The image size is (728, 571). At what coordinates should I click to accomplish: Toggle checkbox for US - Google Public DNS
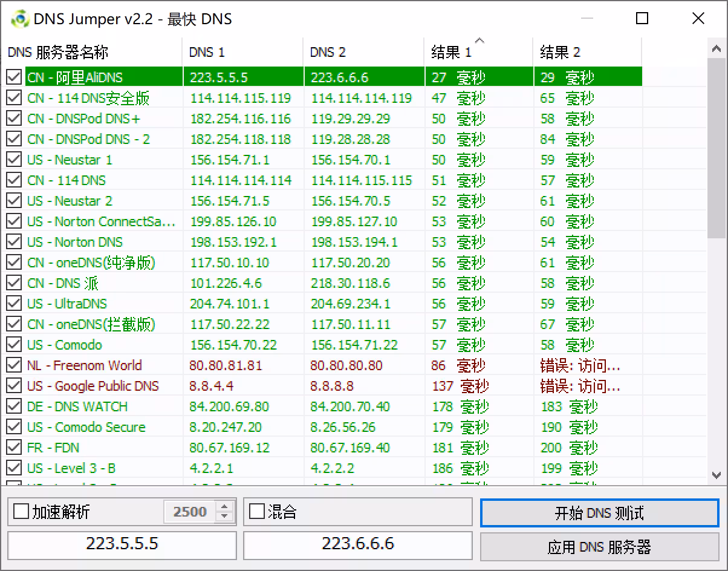click(13, 386)
